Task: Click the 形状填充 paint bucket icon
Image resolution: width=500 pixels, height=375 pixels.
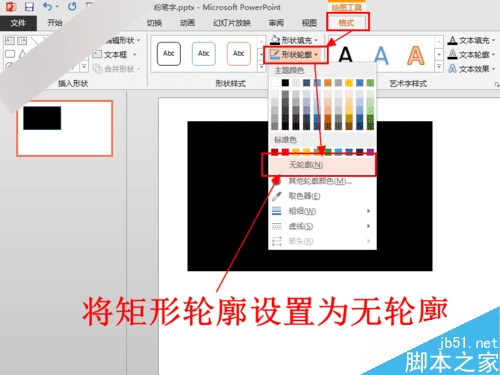Action: coord(275,40)
